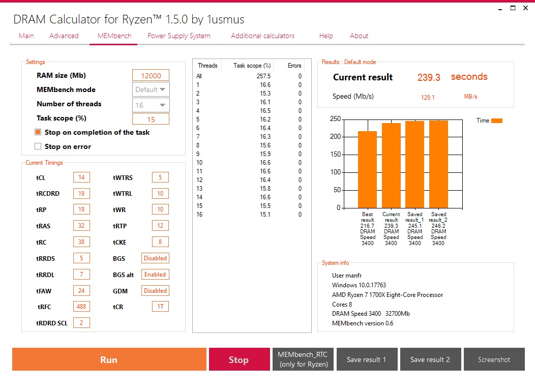
Task: Click the Saved result_1 chart bar
Action: 415,164
